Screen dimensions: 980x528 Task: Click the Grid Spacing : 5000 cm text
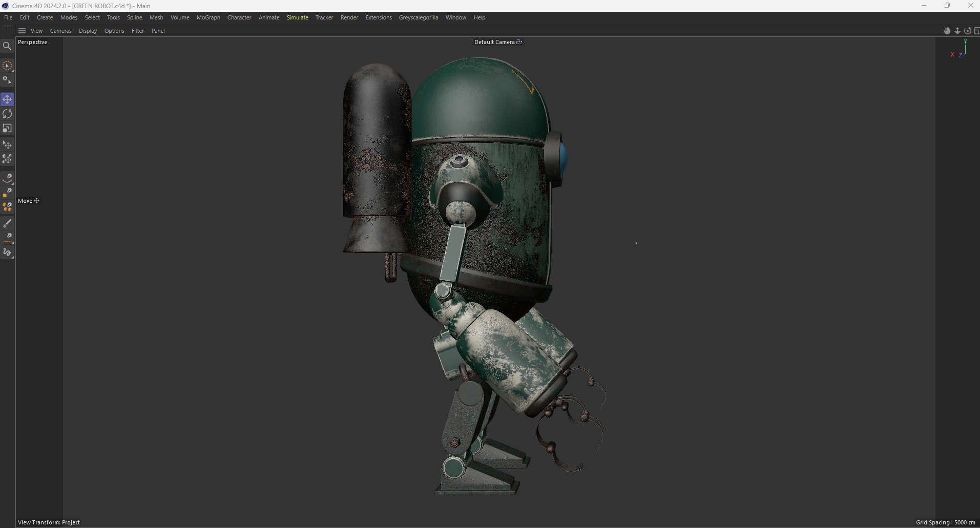945,522
